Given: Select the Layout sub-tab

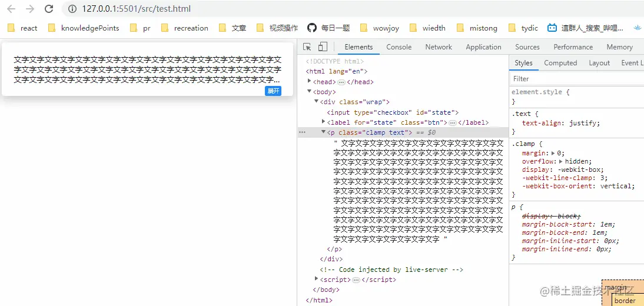Looking at the screenshot, I should click(599, 63).
